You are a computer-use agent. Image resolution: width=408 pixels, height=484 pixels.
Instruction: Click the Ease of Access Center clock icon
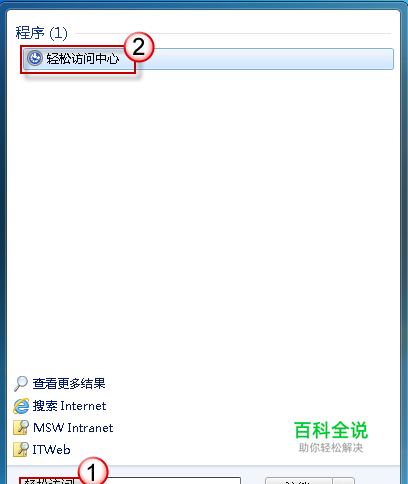click(35, 58)
